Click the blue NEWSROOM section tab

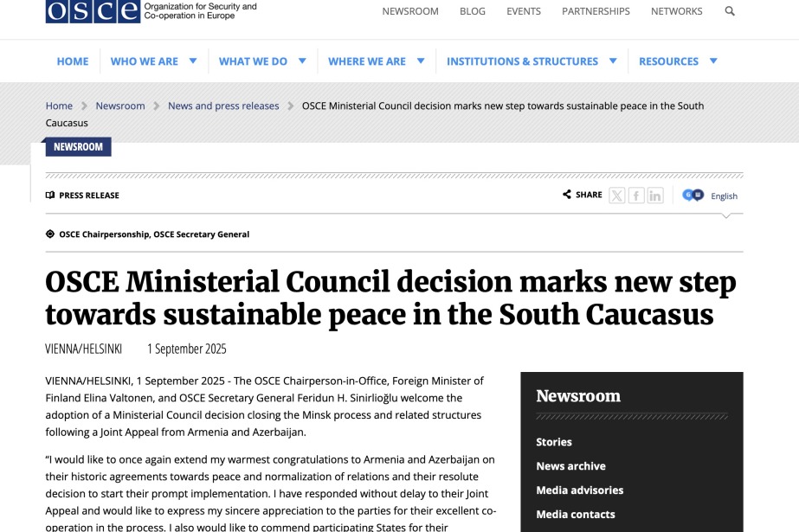(x=79, y=146)
